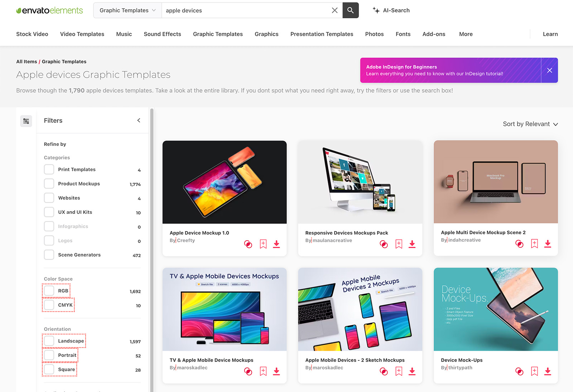Bookmark Apple Device Mockup 1.0
The image size is (573, 392).
point(263,244)
